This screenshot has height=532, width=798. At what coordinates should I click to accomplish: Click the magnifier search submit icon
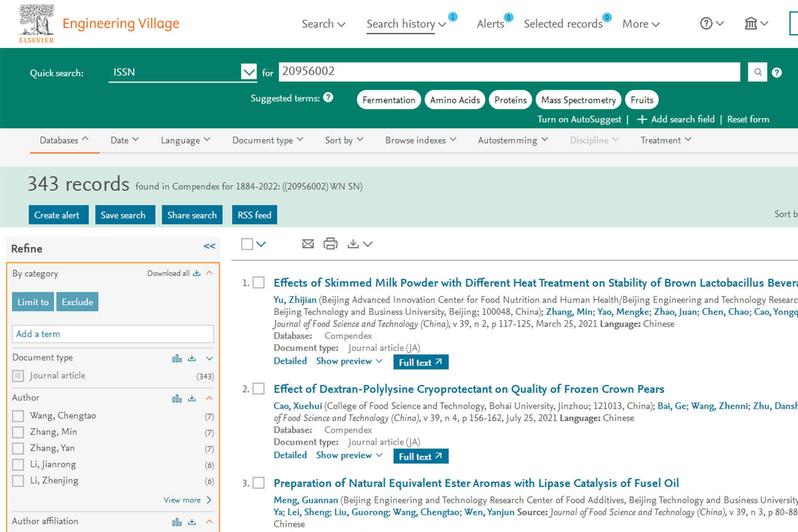pos(757,72)
